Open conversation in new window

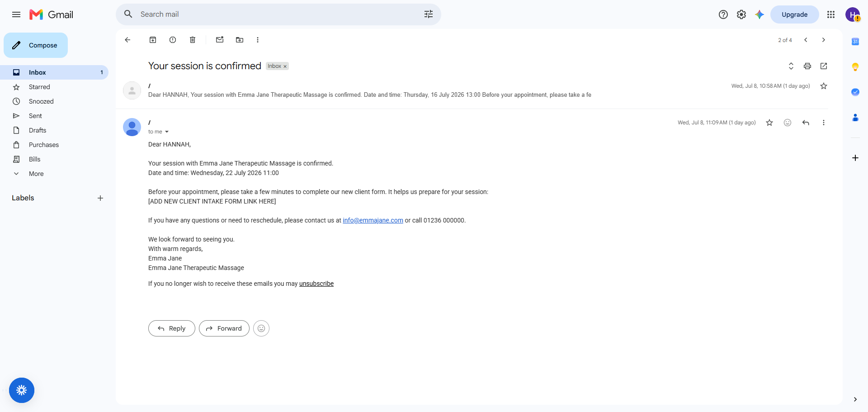point(824,66)
